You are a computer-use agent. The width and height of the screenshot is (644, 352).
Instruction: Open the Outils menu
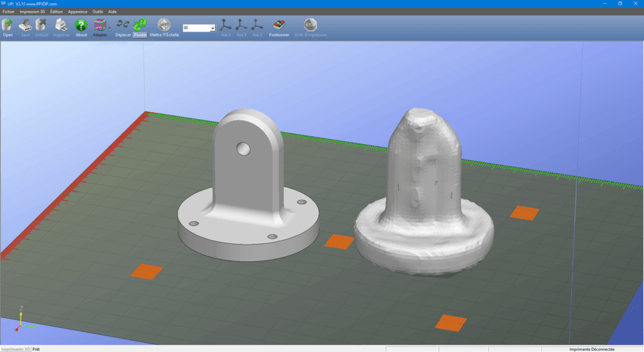98,12
